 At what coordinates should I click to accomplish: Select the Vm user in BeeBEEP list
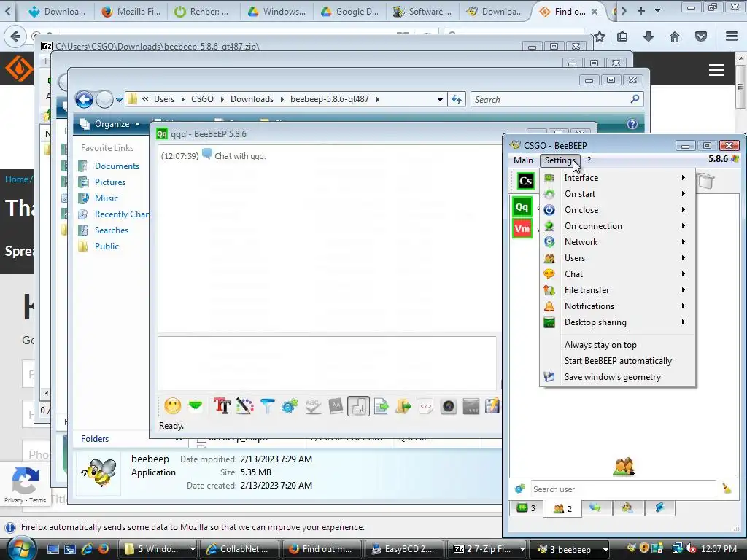[522, 228]
